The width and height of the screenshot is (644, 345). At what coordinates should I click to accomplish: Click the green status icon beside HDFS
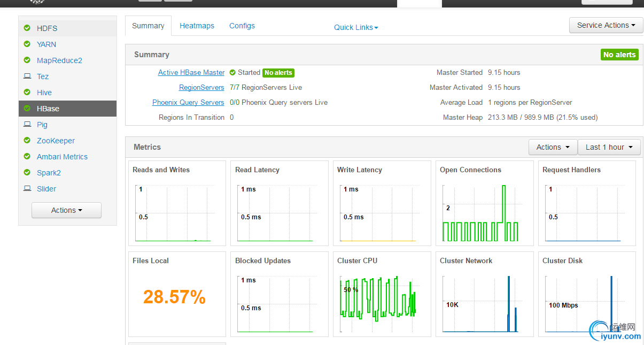[x=27, y=28]
